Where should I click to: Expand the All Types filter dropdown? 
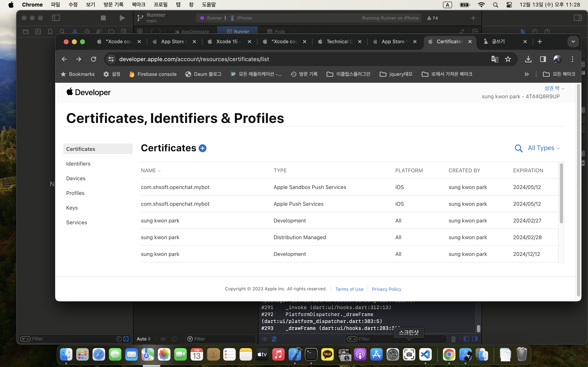544,148
